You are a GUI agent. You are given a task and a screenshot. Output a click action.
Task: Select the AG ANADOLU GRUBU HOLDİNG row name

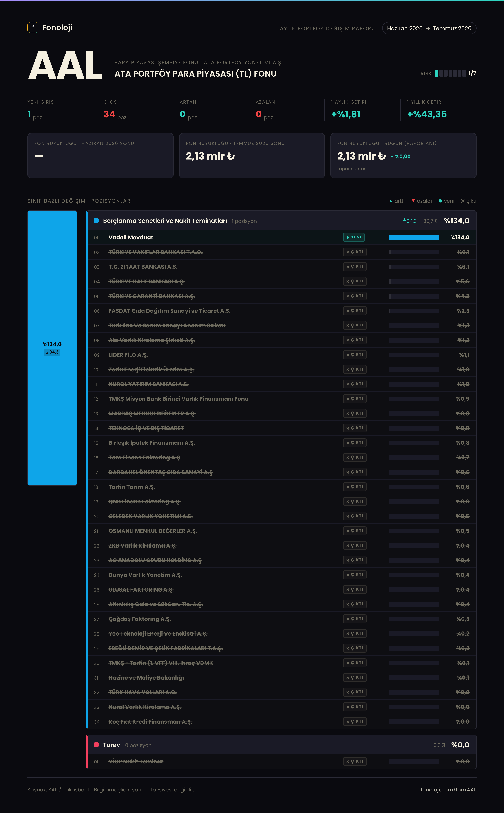155,560
